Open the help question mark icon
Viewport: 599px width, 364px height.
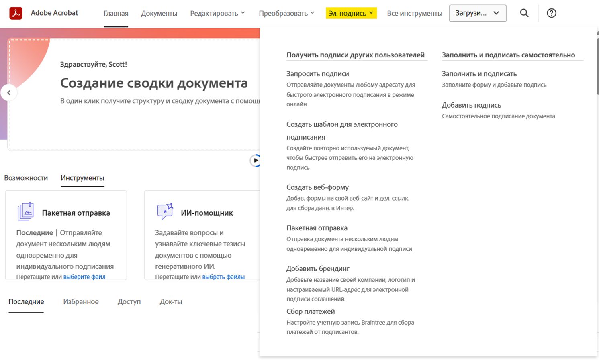click(552, 13)
